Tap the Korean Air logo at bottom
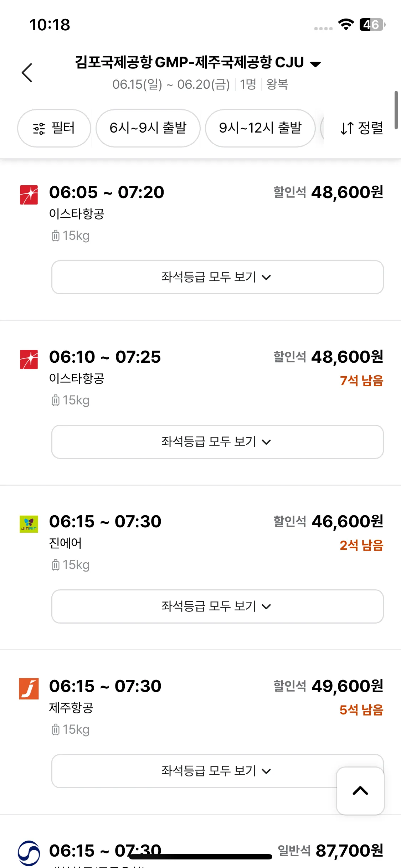This screenshot has width=401, height=868. click(29, 853)
